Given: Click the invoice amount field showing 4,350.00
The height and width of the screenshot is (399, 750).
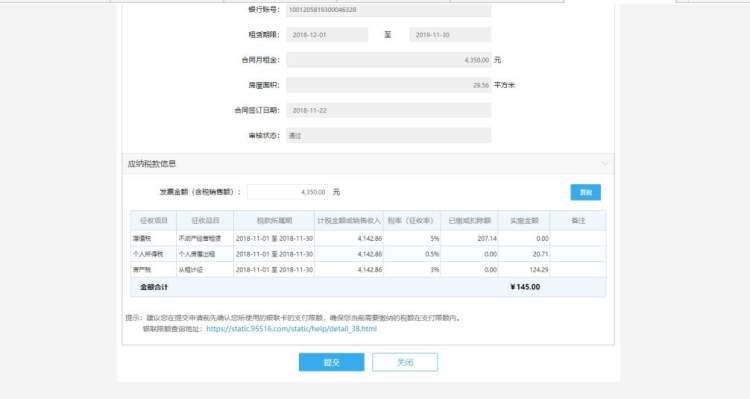Looking at the screenshot, I should coord(288,192).
